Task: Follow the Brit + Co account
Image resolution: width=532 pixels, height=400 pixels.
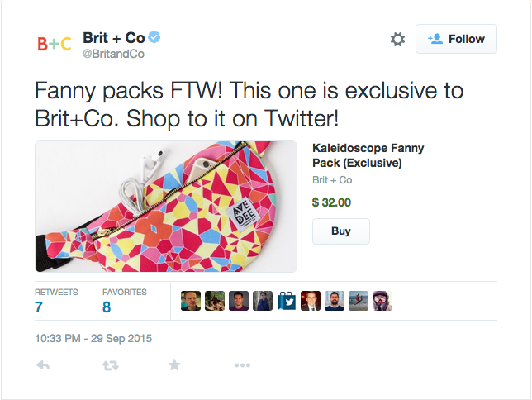Action: [456, 39]
